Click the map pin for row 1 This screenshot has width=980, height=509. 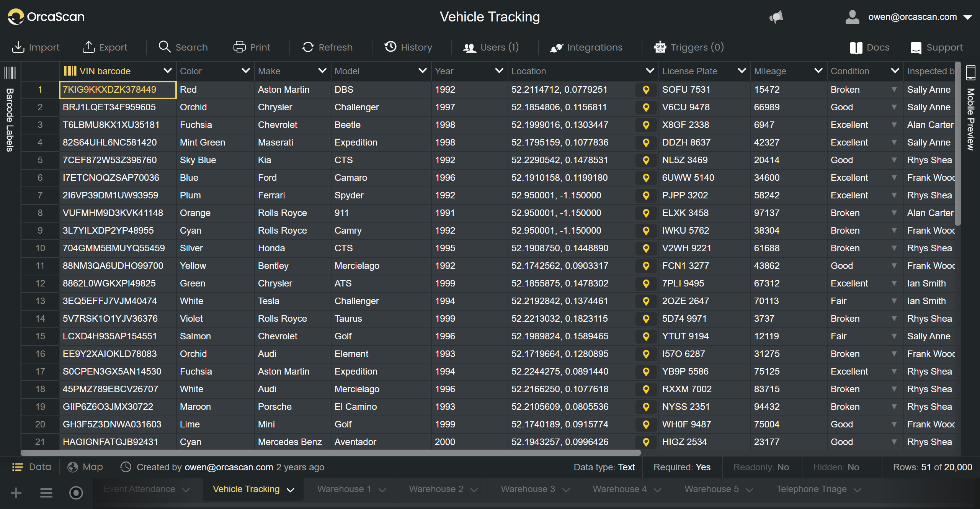[646, 90]
